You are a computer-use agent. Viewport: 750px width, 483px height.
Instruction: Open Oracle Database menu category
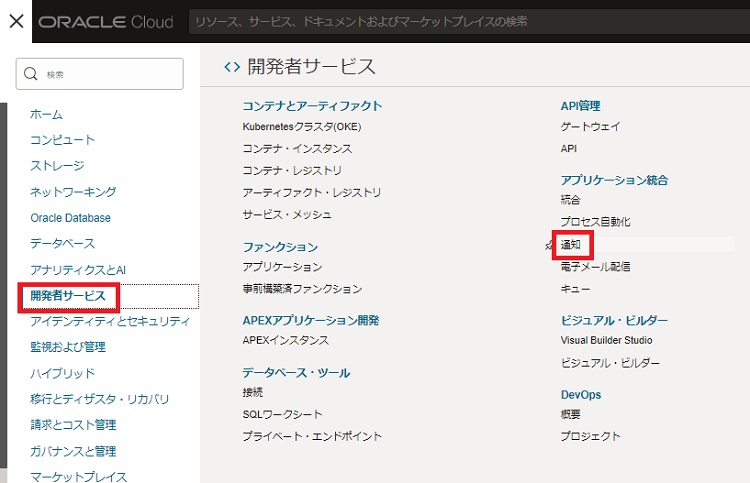coord(71,218)
